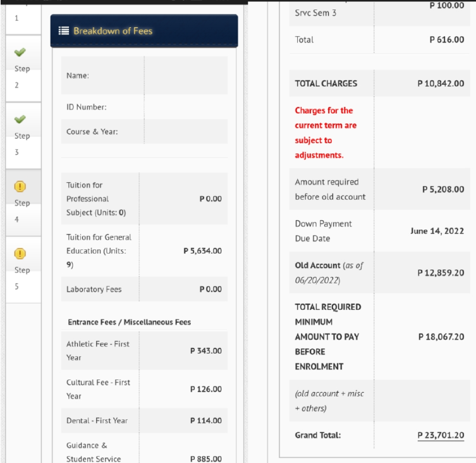This screenshot has height=463, width=476.
Task: Click the Breakdown of Fees list icon
Action: (64, 31)
